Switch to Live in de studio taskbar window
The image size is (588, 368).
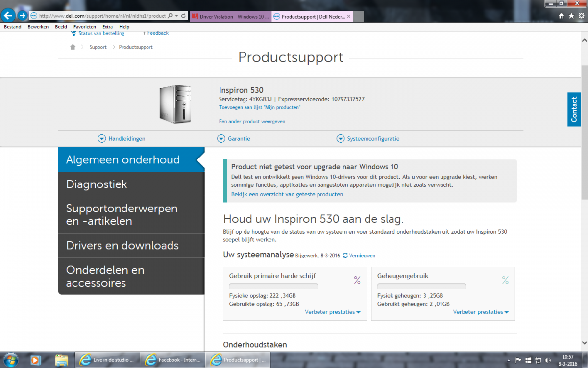(107, 360)
